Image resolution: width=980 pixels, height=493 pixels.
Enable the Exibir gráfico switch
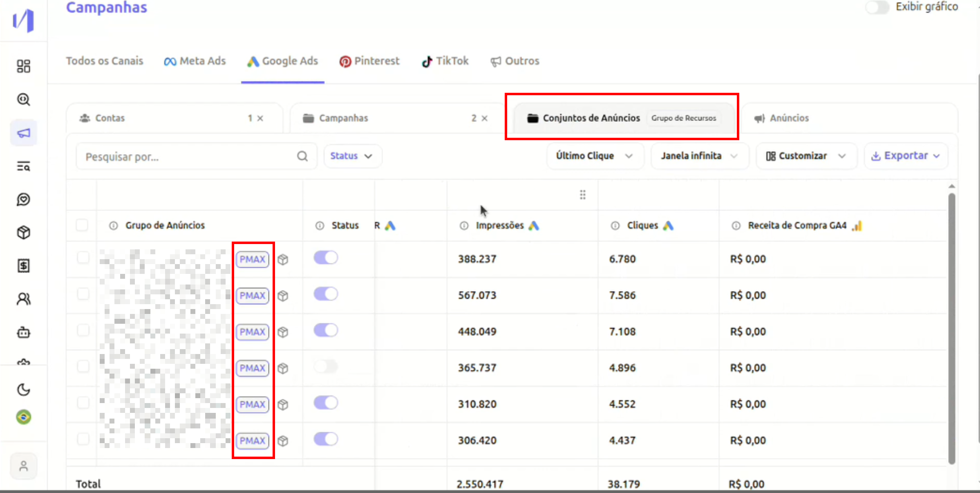tap(877, 7)
